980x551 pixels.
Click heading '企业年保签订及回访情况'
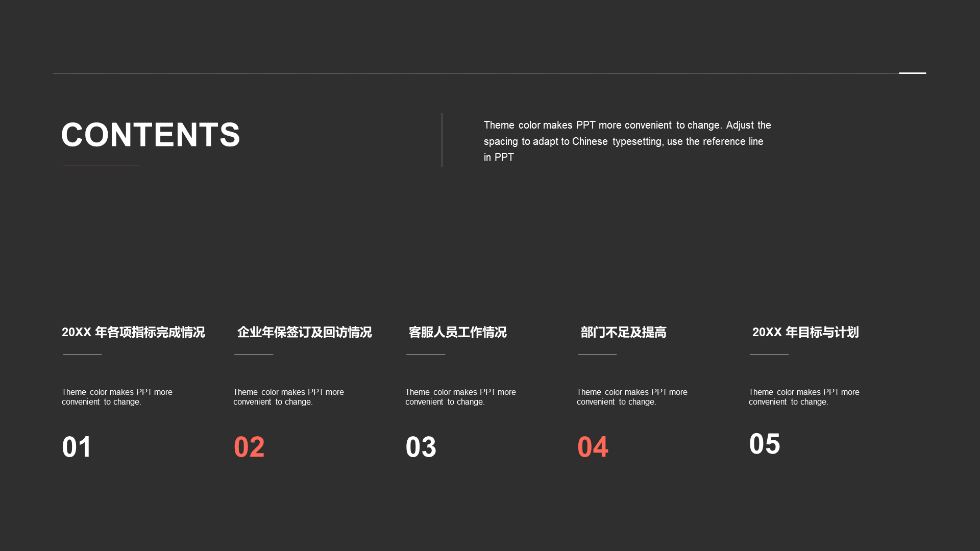[304, 332]
